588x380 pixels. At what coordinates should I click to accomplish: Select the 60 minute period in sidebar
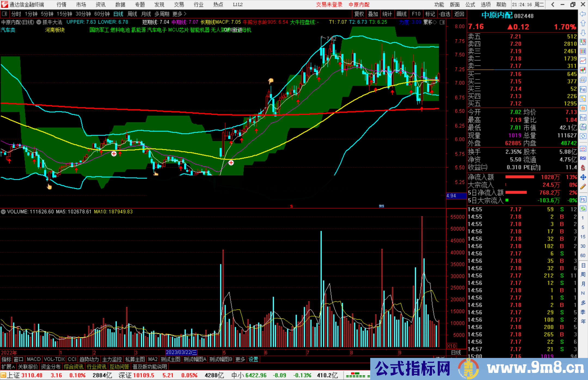(583, 255)
